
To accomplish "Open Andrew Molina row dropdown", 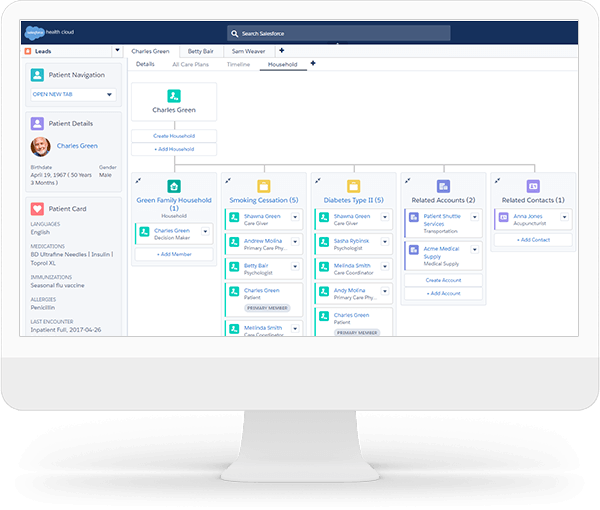I will point(295,242).
